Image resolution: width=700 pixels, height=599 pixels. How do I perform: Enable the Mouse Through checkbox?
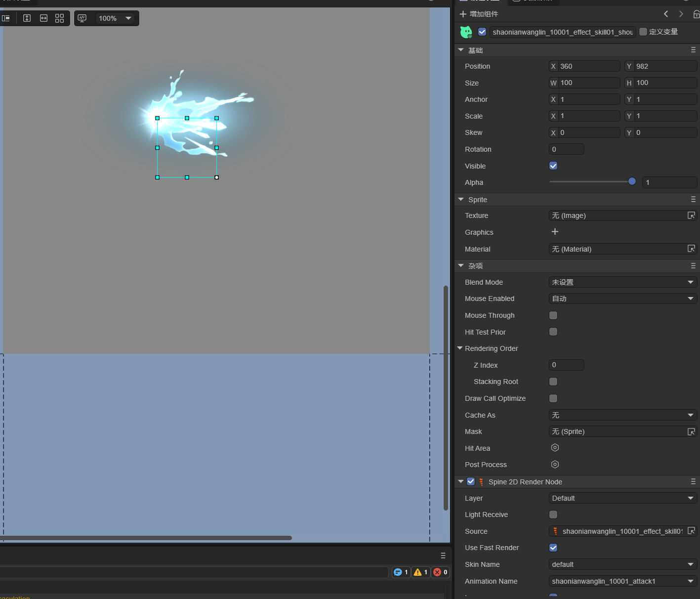pyautogui.click(x=553, y=315)
